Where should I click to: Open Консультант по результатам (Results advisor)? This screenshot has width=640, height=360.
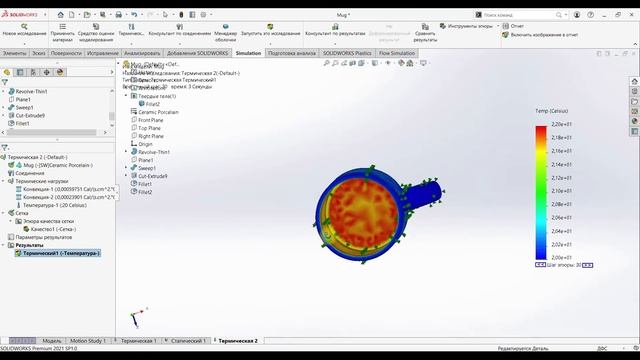pyautogui.click(x=335, y=30)
